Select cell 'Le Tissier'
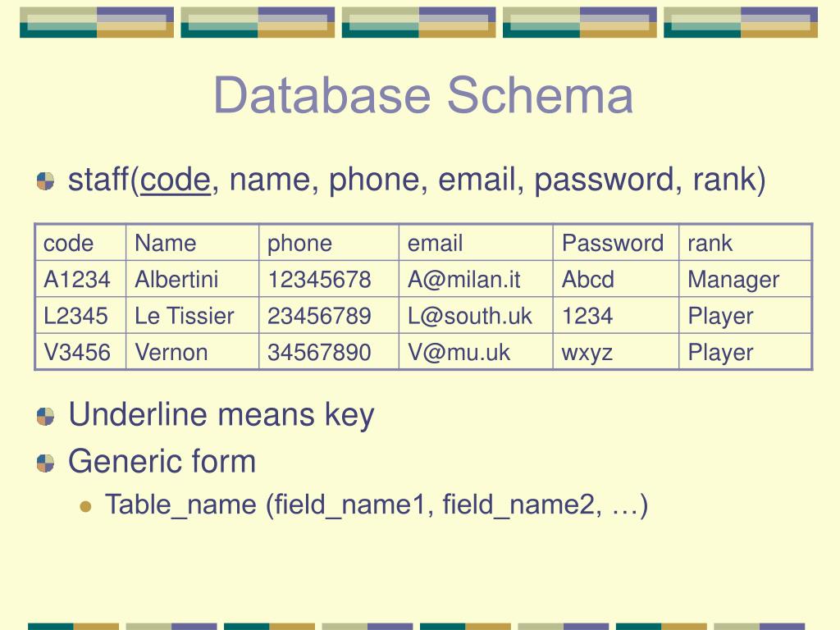840x630 pixels. point(192,316)
